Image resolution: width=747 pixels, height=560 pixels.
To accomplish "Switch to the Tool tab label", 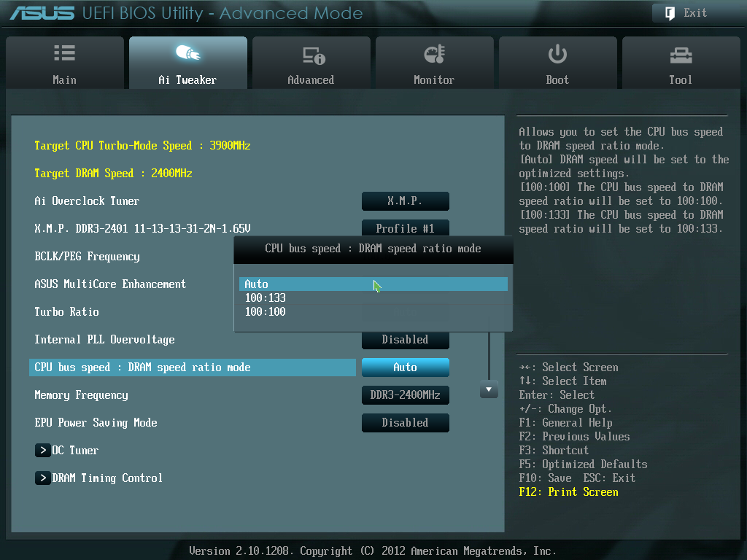I will pos(681,79).
